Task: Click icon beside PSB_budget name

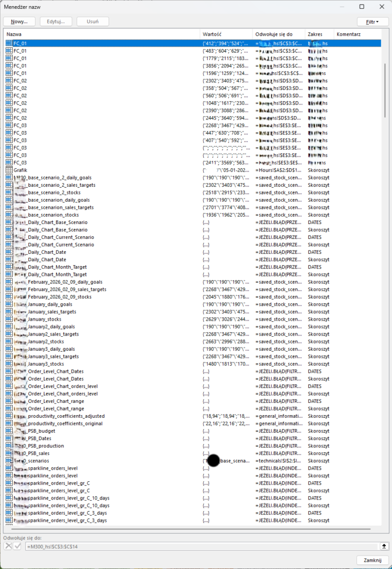Action: click(x=9, y=431)
